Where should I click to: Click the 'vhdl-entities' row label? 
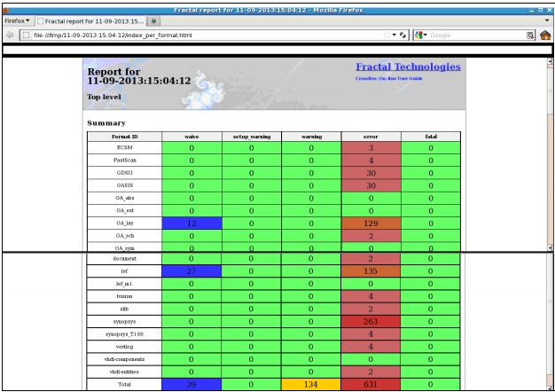coord(124,372)
